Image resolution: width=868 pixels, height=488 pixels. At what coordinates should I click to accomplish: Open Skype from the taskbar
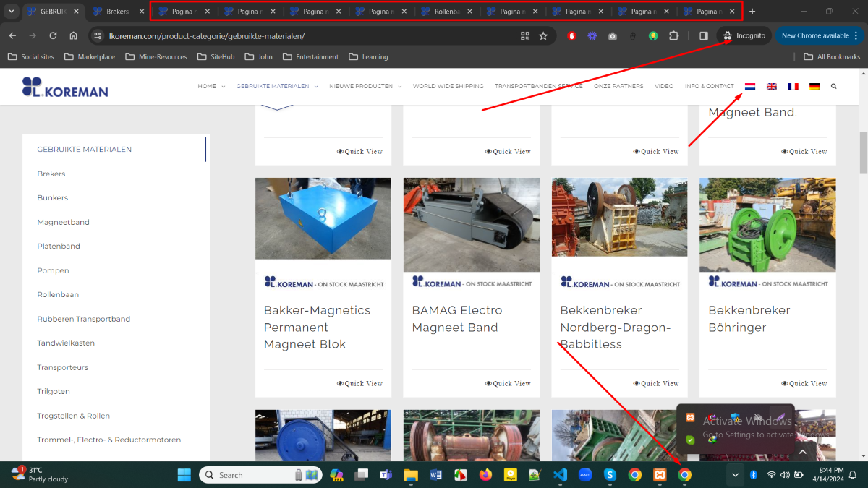(610, 475)
